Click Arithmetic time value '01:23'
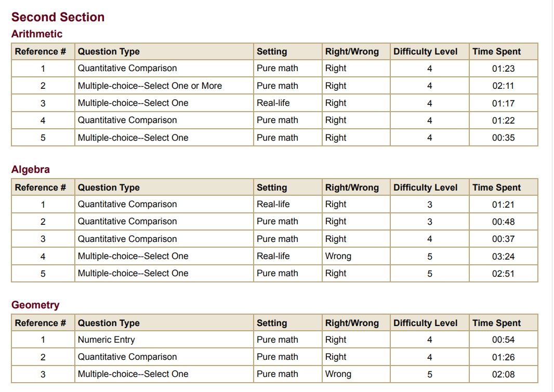This screenshot has width=554, height=392. 503,69
